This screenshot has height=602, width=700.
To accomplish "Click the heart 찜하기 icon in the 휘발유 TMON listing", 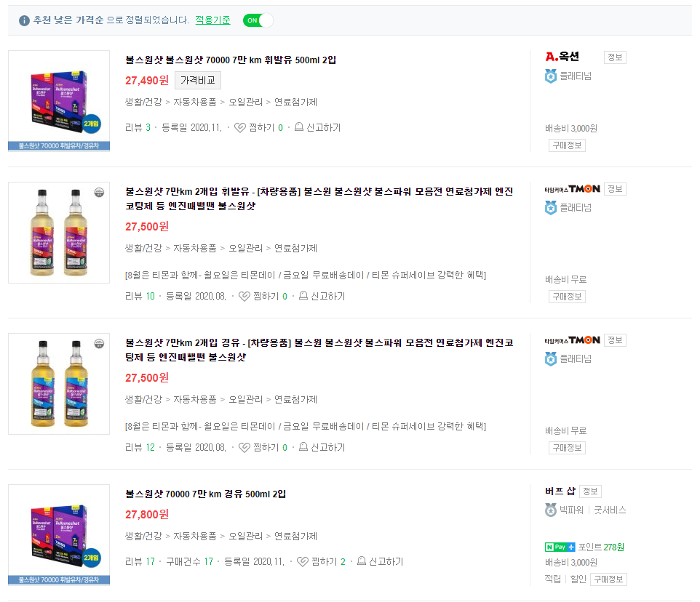I will pyautogui.click(x=244, y=296).
